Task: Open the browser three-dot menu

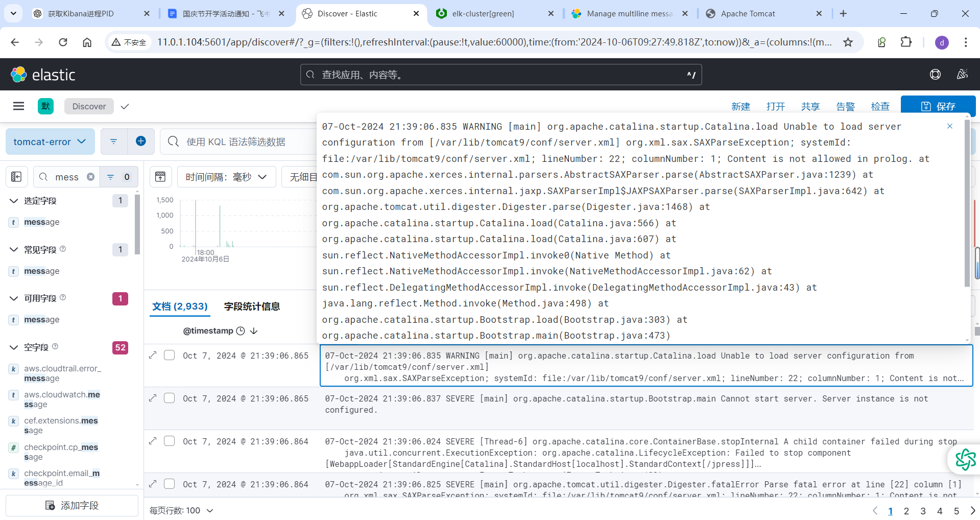Action: pos(965,42)
